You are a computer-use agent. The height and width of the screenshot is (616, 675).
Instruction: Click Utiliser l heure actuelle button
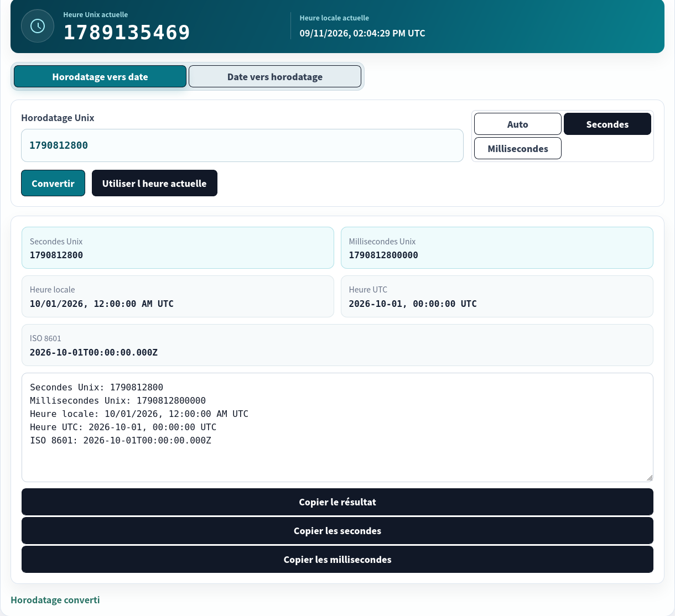pyautogui.click(x=154, y=183)
